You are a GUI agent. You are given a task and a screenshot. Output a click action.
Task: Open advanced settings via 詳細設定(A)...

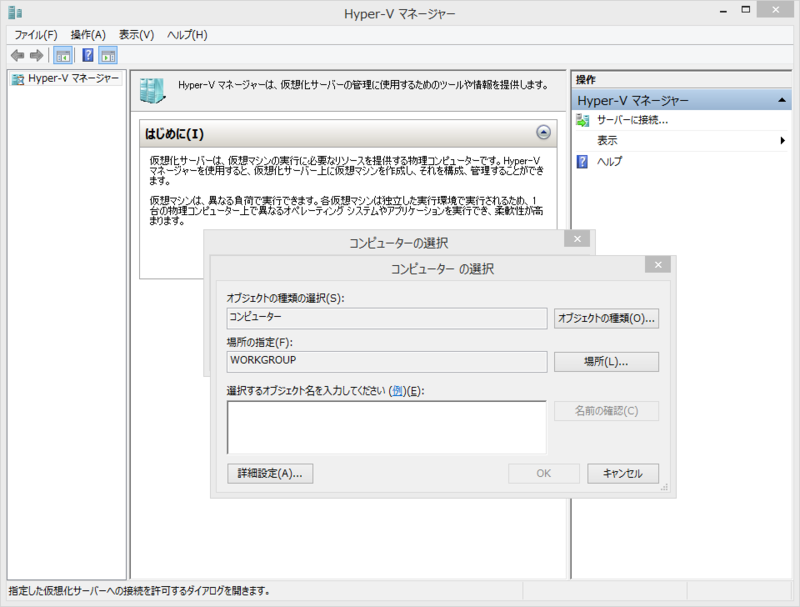270,473
